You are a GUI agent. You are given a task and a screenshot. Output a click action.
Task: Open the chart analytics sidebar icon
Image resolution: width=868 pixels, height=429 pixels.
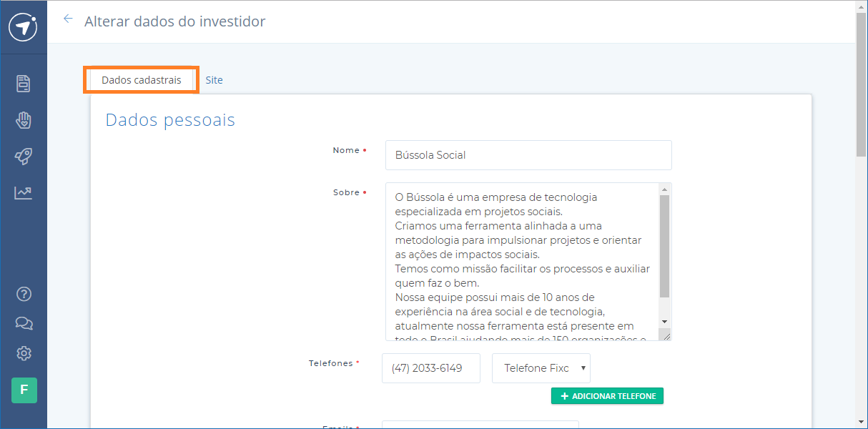point(24,192)
